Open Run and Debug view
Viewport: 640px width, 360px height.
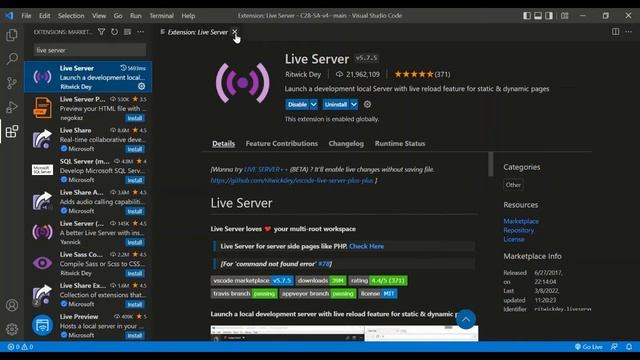12,107
